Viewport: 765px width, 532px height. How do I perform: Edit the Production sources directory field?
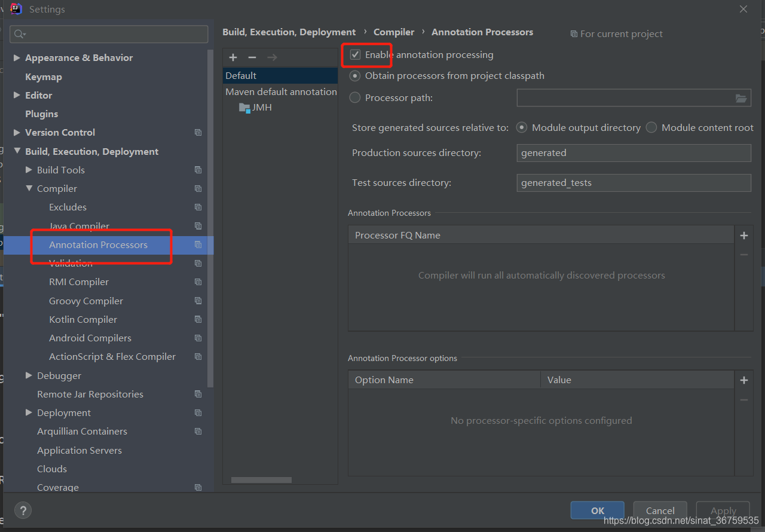(634, 153)
